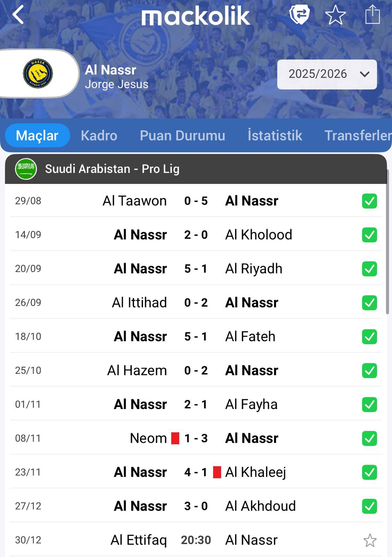Screen dimensions: 392x557
Task: Star the Al Ettifaq upcoming match
Action: (x=370, y=540)
